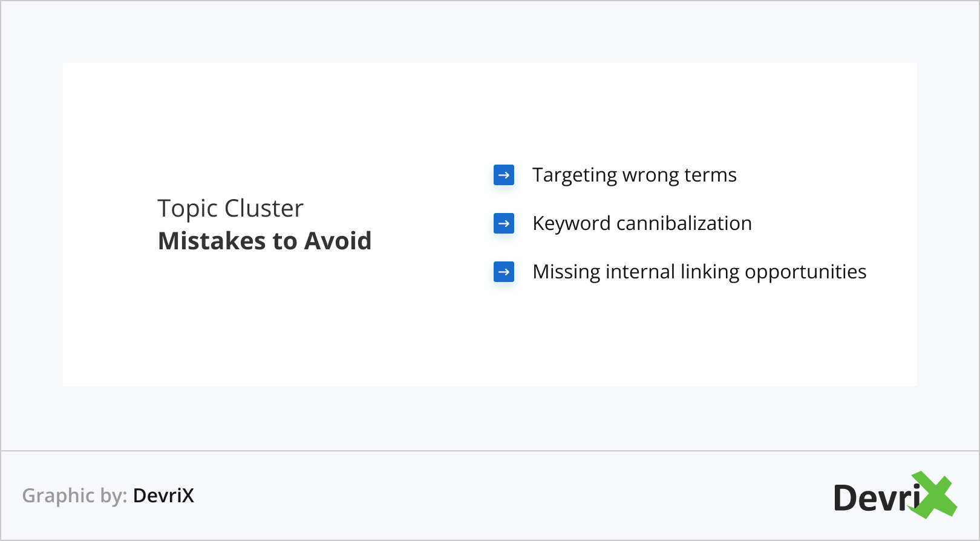Click the word "Missing" in the third item
The width and height of the screenshot is (980, 541).
[566, 272]
